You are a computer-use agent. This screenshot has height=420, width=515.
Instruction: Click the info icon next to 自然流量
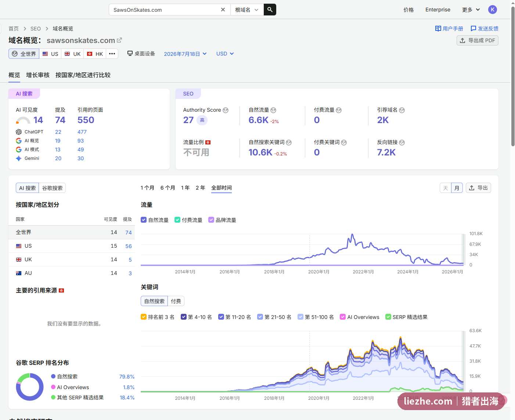tap(273, 110)
